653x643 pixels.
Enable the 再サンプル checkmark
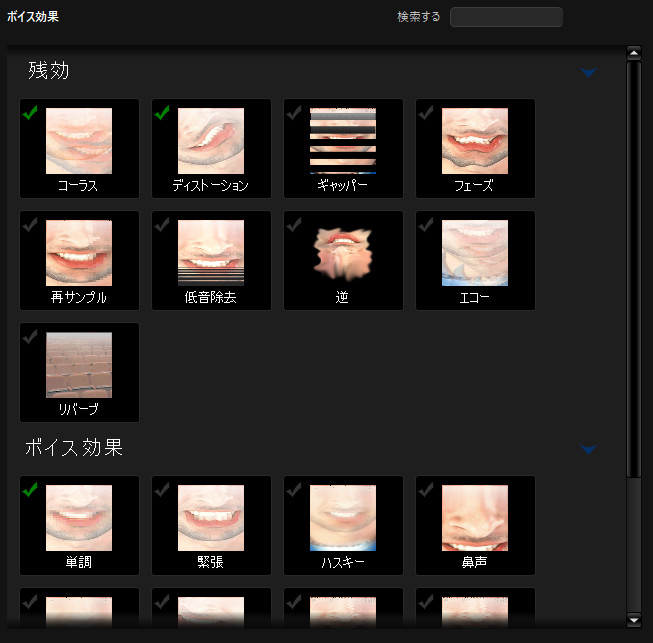tap(30, 224)
